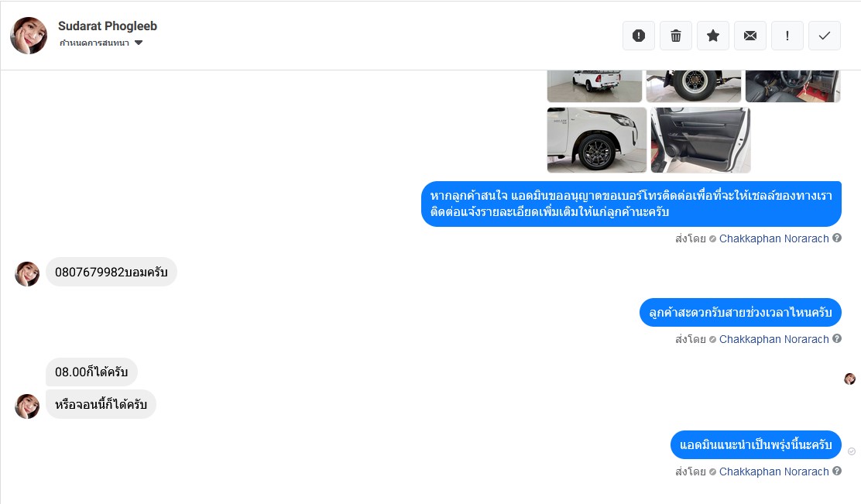View the door panel interior photo
Screen dimensions: 861x504
click(x=701, y=140)
